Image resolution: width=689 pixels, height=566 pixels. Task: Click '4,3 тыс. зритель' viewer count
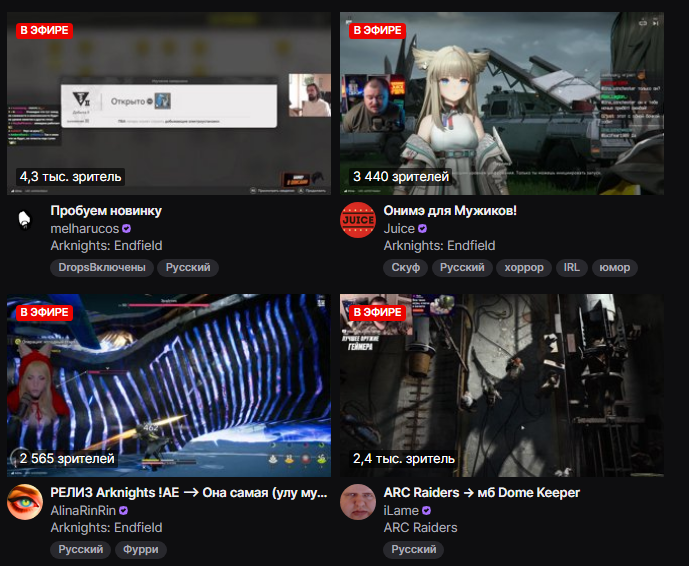[70, 177]
